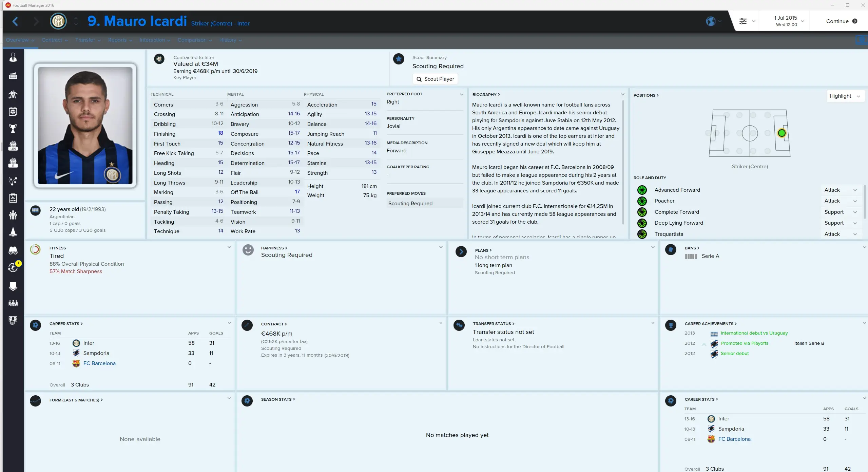Click the form graph line icon

coord(35,401)
